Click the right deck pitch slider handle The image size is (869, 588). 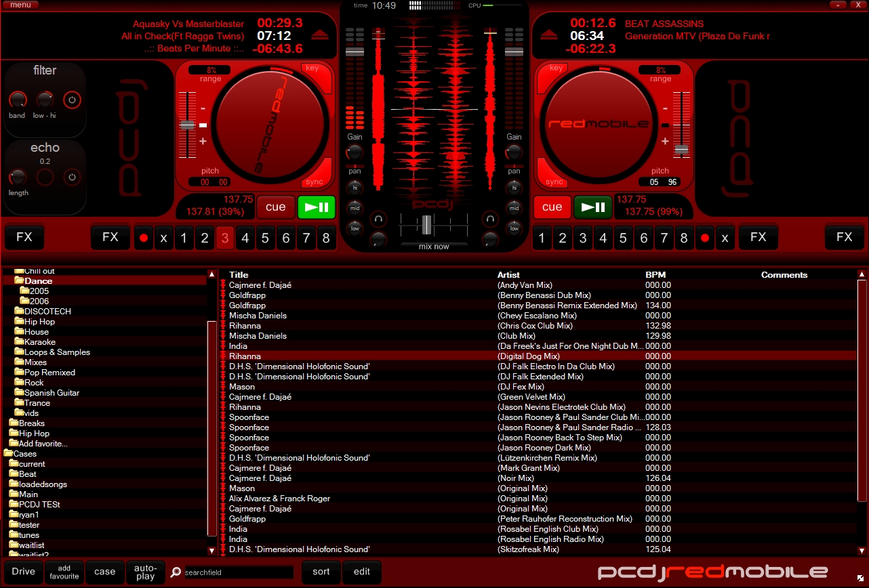[x=681, y=149]
